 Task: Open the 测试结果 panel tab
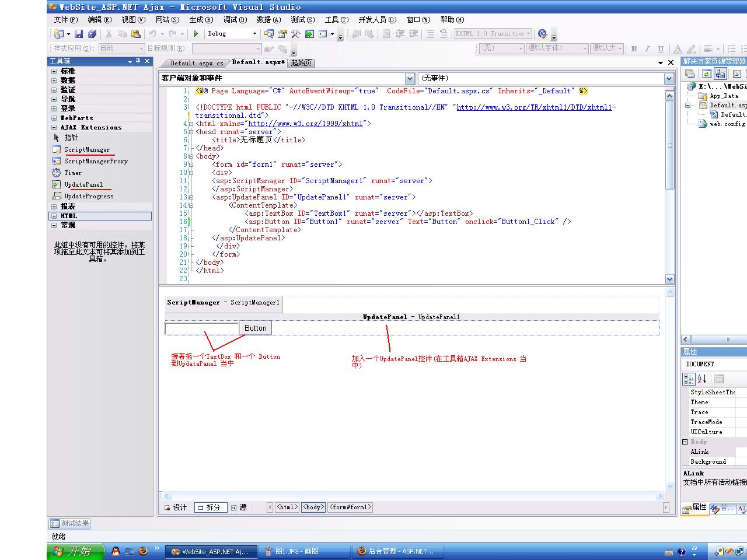click(70, 523)
